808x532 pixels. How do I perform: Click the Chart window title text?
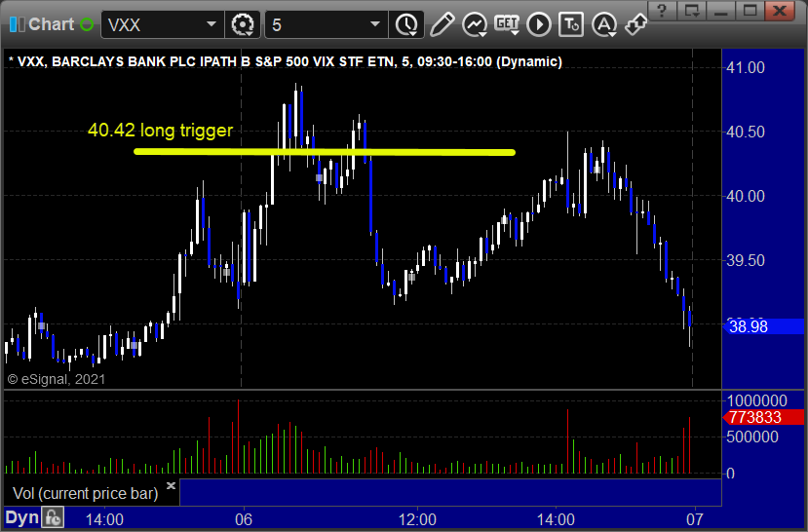51,24
